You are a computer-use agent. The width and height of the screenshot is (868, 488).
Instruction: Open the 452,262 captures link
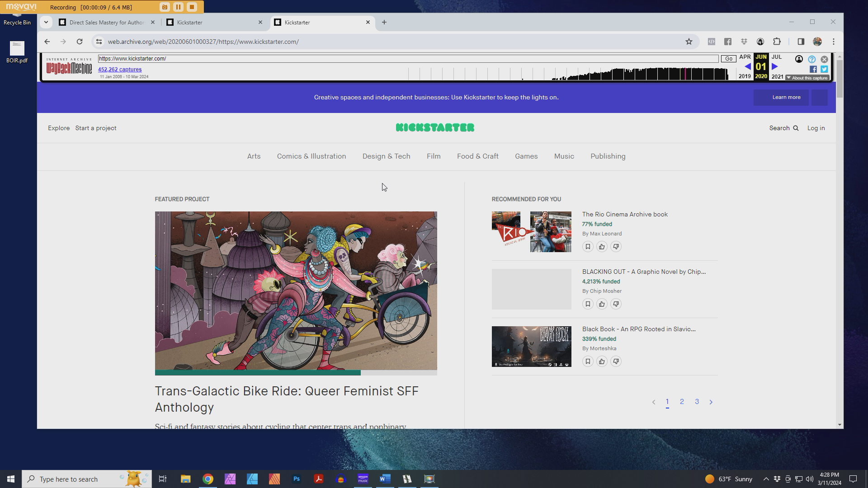click(x=120, y=70)
